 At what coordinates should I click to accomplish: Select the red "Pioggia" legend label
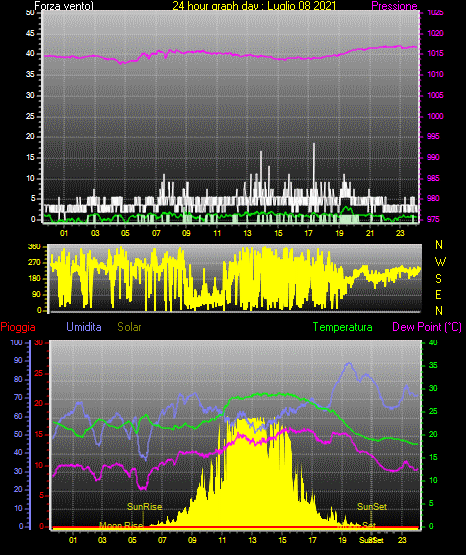click(x=18, y=327)
